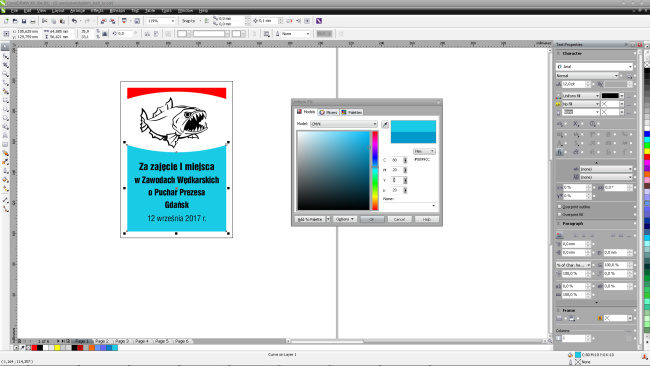Click the C value input field
Screen dimensions: 650x366
click(x=396, y=160)
